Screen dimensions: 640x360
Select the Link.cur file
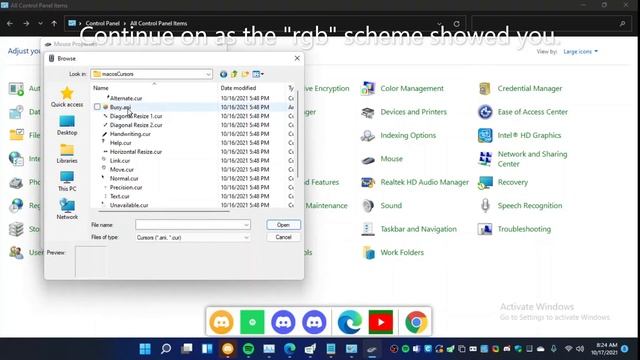120,161
